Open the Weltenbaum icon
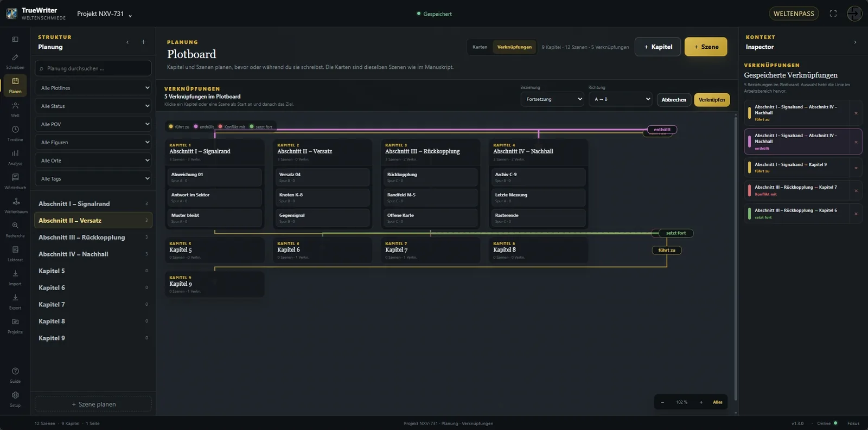This screenshot has height=430, width=868. [15, 205]
